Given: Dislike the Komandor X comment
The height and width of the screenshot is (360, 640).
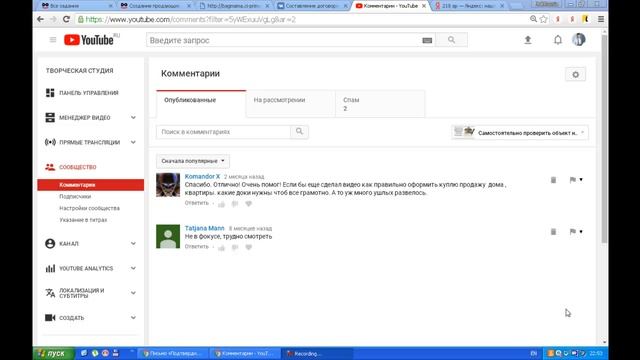Looking at the screenshot, I should (235, 204).
